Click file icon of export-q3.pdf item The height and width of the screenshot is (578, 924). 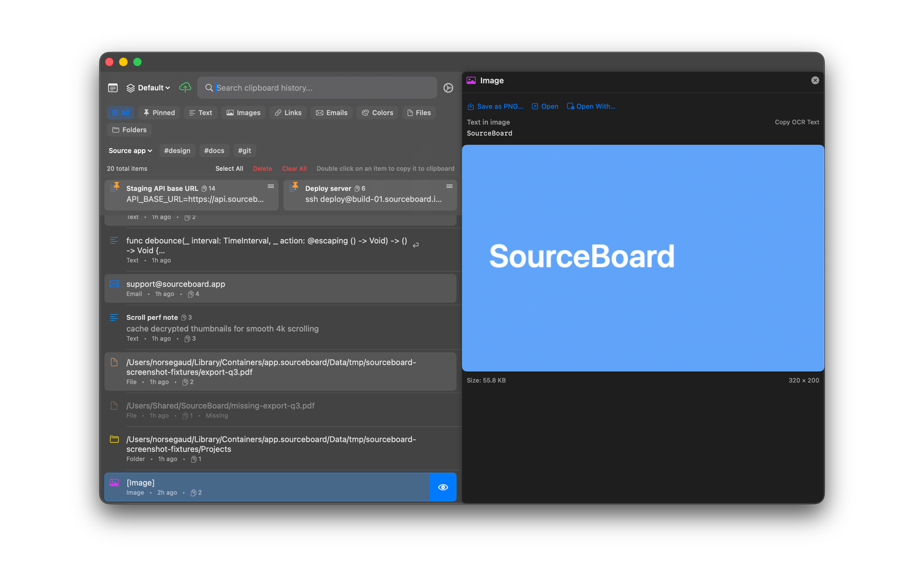tap(114, 362)
